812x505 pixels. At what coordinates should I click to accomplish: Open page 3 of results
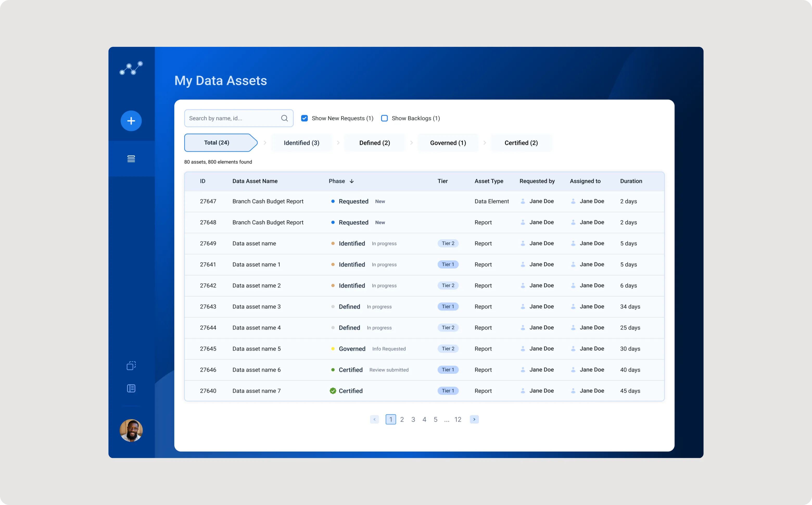point(413,419)
